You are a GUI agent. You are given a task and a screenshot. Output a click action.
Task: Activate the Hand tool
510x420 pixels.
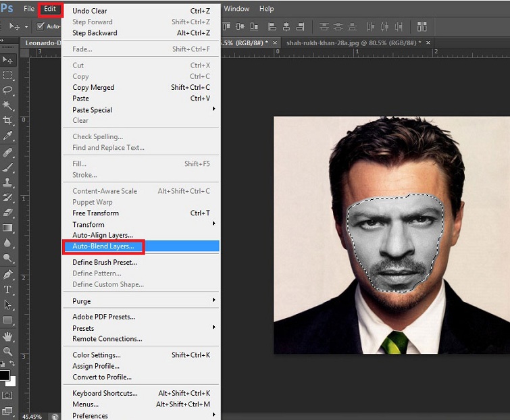[8, 336]
